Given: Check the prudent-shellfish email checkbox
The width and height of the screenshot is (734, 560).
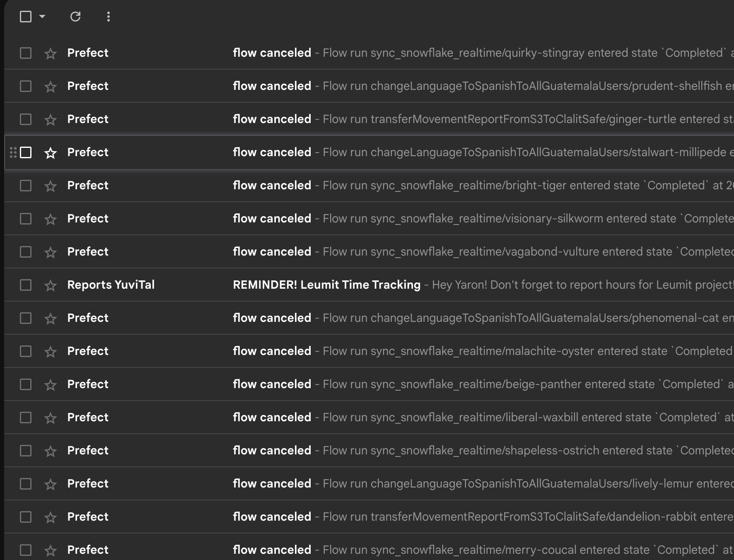Looking at the screenshot, I should (x=26, y=86).
